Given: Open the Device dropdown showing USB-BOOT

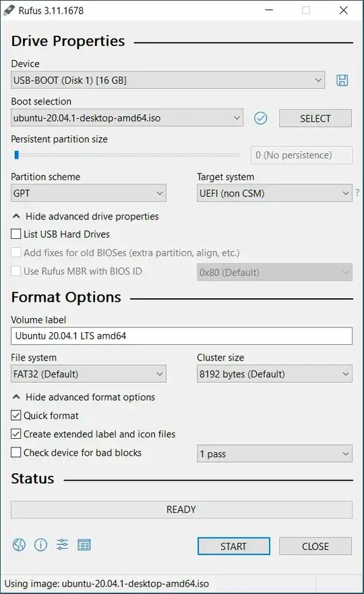Looking at the screenshot, I should 168,80.
